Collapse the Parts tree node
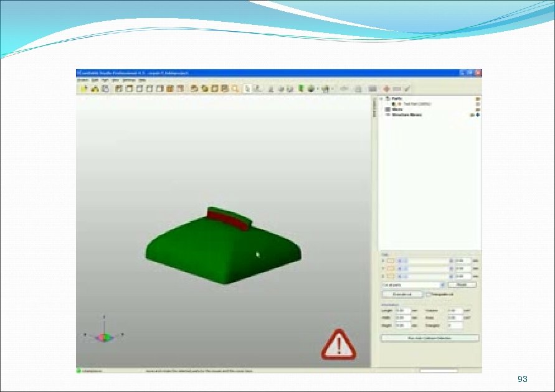 point(382,99)
